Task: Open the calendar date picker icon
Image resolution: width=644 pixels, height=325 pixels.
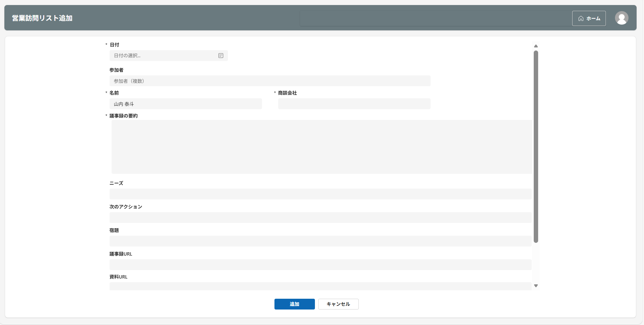Action: [x=221, y=56]
